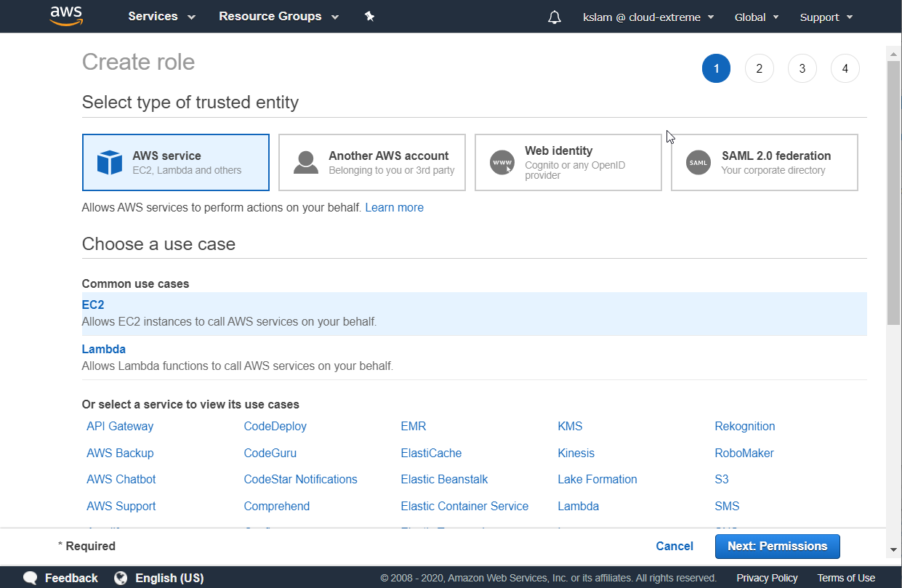Image resolution: width=902 pixels, height=588 pixels.
Task: Open the Privacy Policy link
Action: (x=767, y=578)
